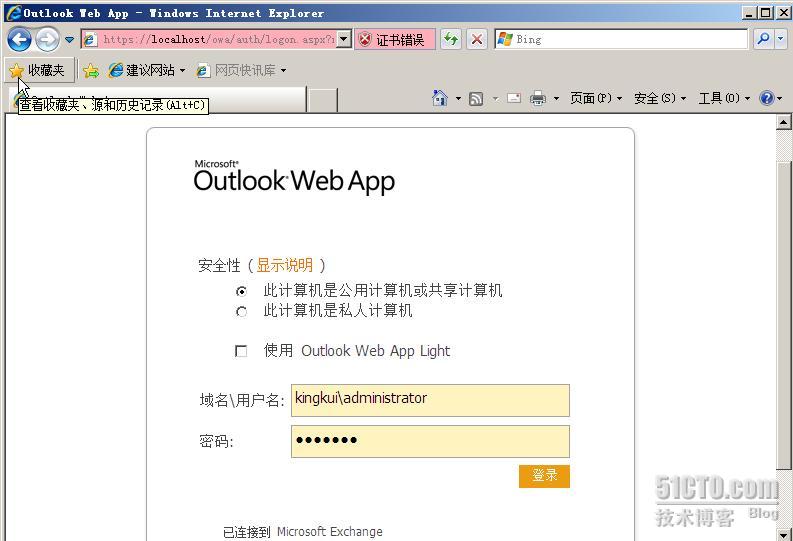The height and width of the screenshot is (541, 793).
Task: Expand the feeds dropdown arrow
Action: click(x=496, y=98)
